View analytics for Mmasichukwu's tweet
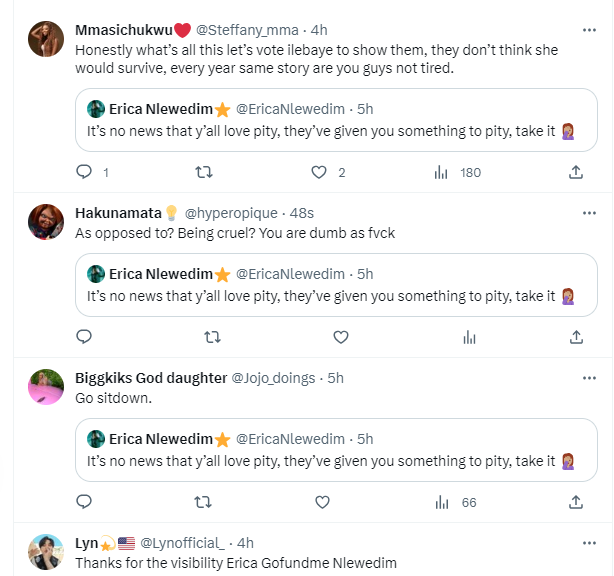The image size is (614, 576). click(x=441, y=173)
